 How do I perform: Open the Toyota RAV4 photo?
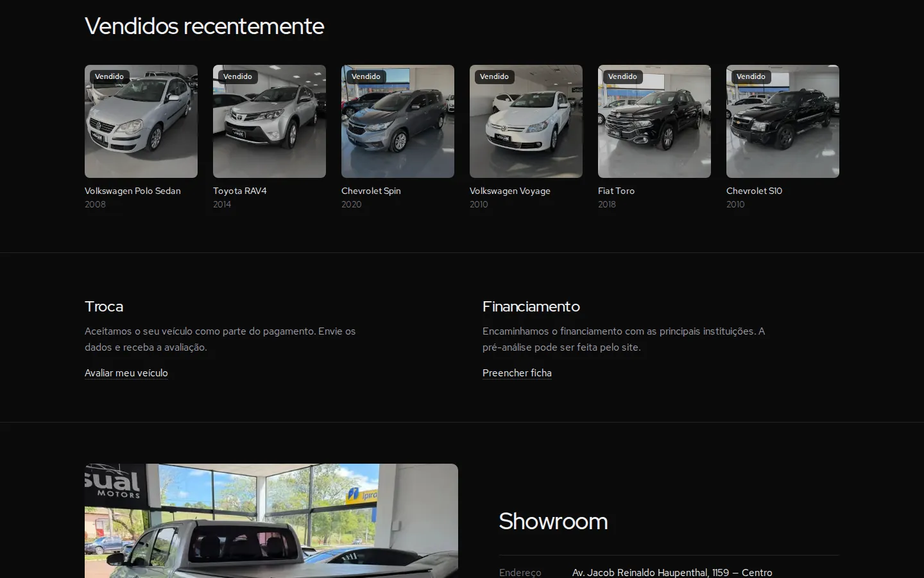click(269, 121)
